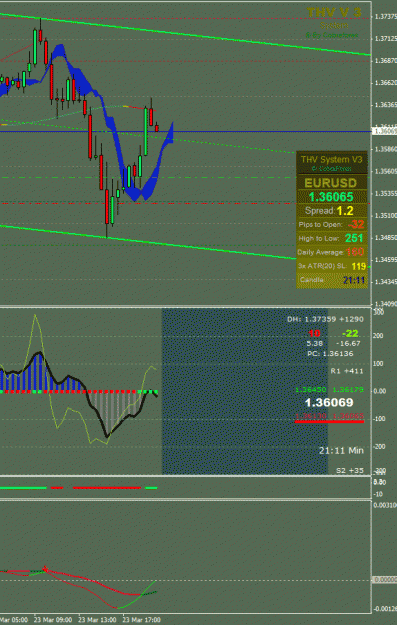
Task: Select the upper green channel trendline
Action: [x=185, y=33]
